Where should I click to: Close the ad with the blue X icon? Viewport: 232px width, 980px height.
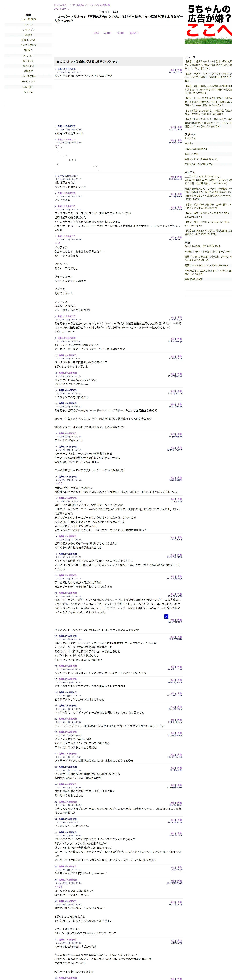point(166,616)
